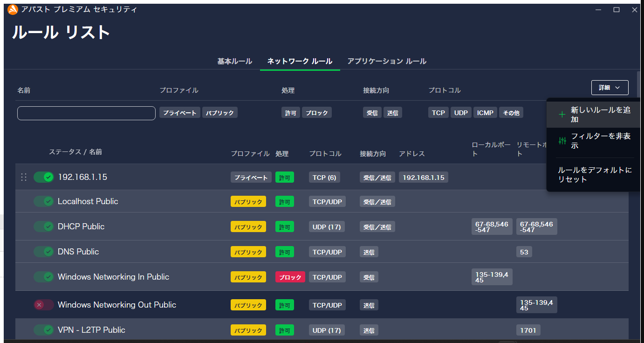Click 受信 badge in Windows Networking In row
The width and height of the screenshot is (644, 343).
click(369, 277)
